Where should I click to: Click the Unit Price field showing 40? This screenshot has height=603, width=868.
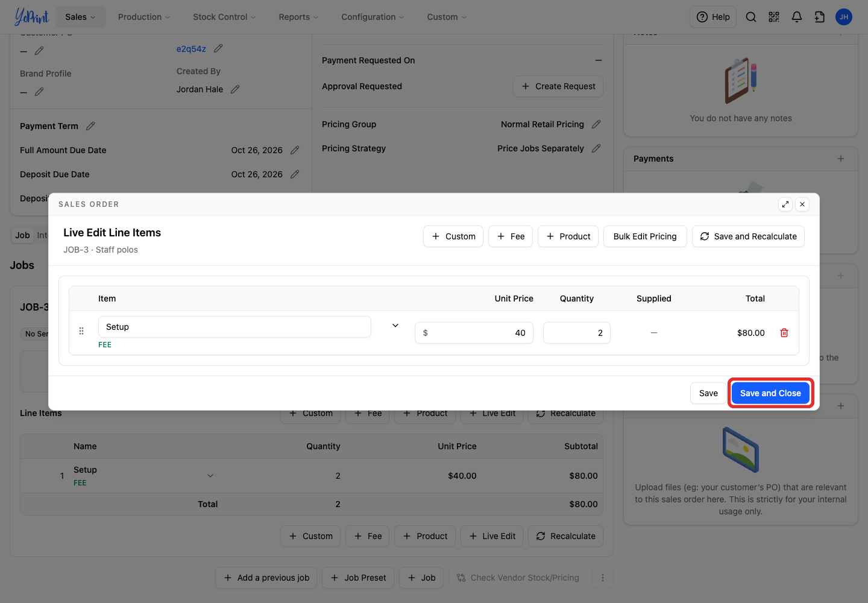pyautogui.click(x=474, y=333)
